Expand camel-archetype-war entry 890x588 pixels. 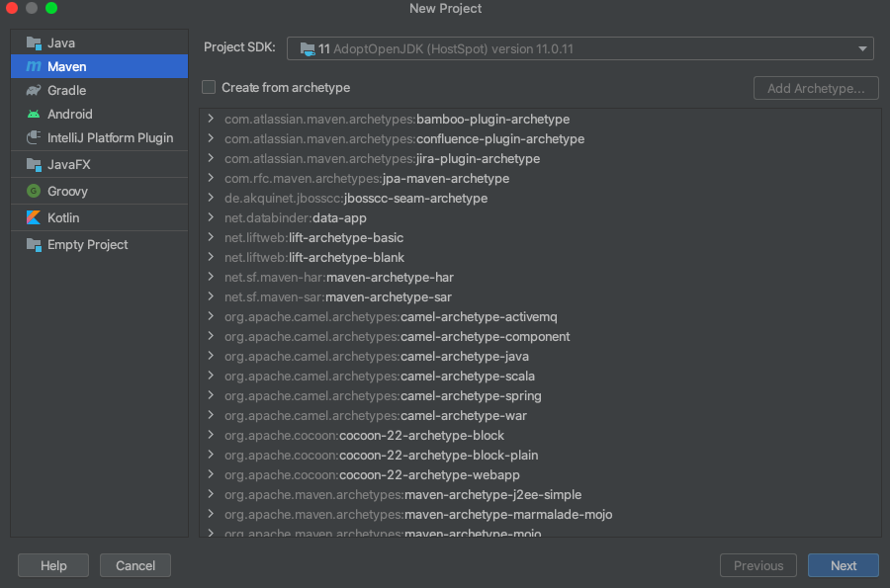(x=211, y=415)
